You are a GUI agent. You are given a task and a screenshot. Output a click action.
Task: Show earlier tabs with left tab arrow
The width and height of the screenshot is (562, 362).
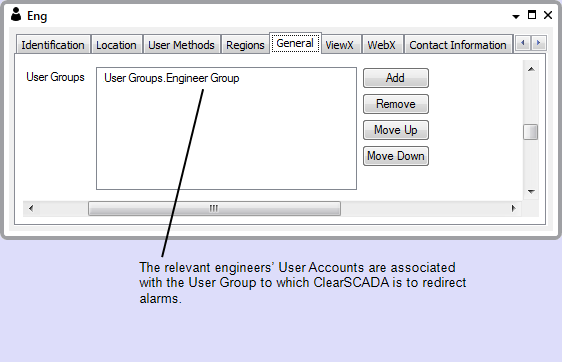pos(523,43)
